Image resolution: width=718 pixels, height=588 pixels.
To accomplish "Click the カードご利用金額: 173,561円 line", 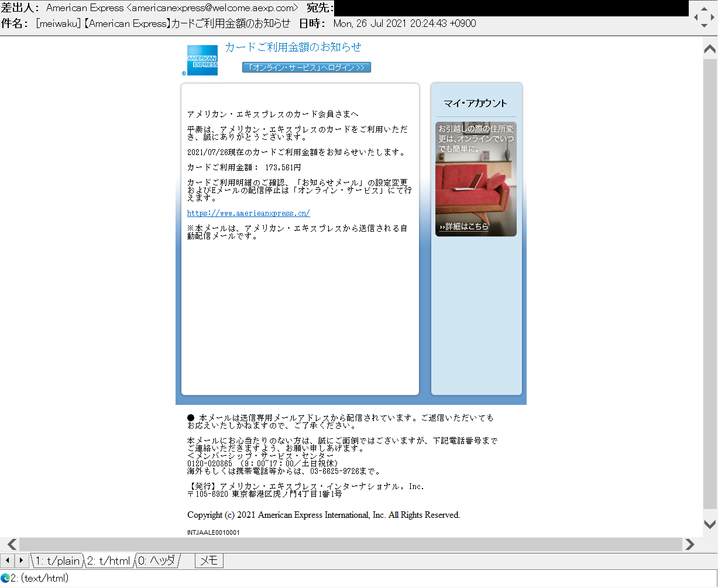I will pyautogui.click(x=244, y=168).
